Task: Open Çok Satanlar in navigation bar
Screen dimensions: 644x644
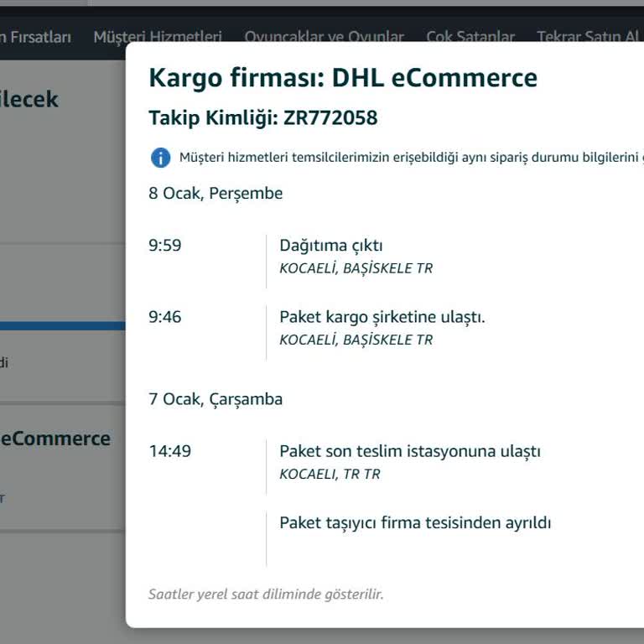Action: 470,37
